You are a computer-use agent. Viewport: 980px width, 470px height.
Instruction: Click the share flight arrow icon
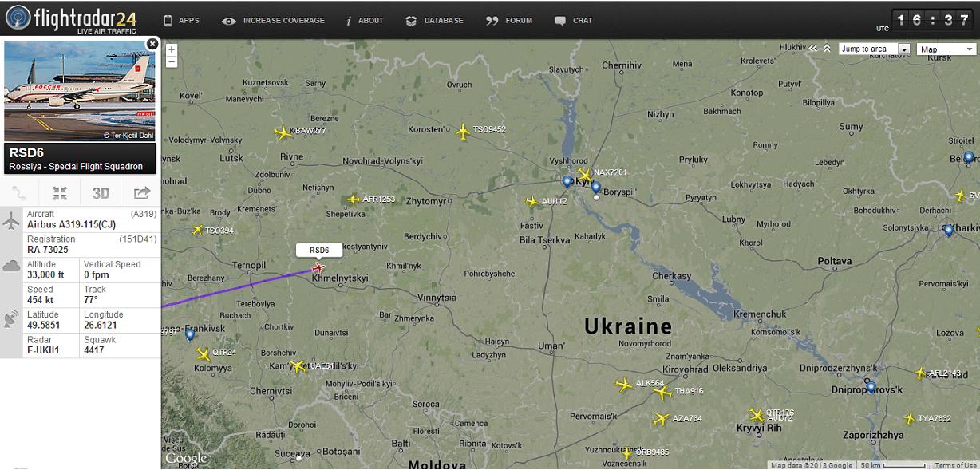pyautogui.click(x=141, y=193)
